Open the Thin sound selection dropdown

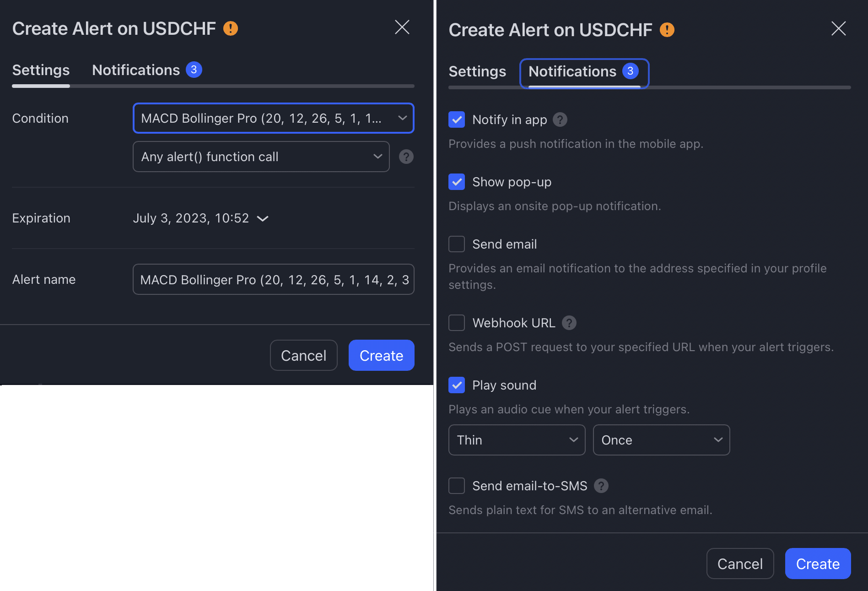517,440
